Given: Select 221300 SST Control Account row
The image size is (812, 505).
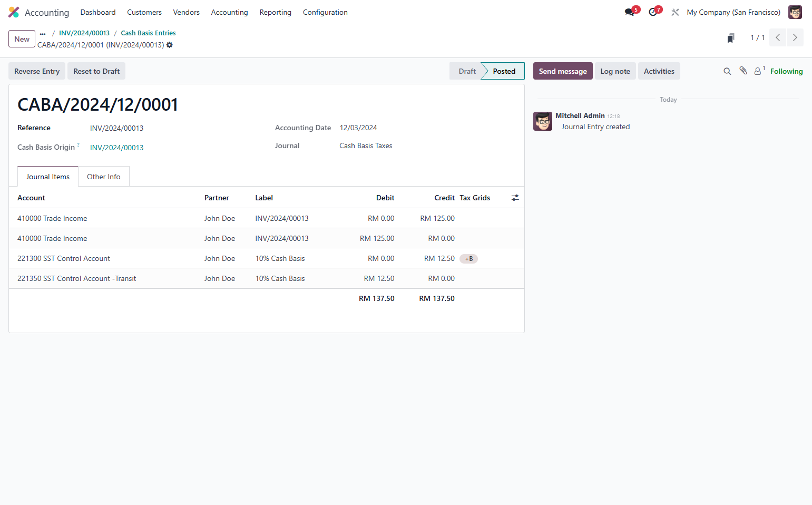Looking at the screenshot, I should 267,258.
